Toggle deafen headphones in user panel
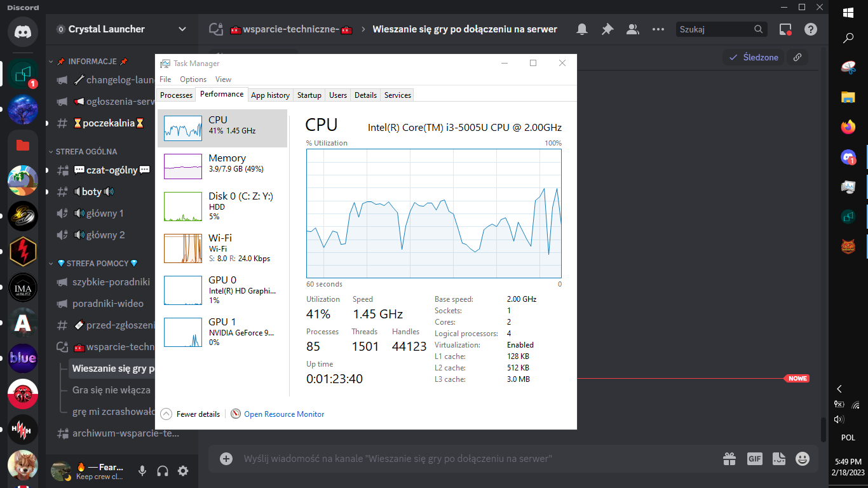The image size is (868, 488). click(163, 471)
